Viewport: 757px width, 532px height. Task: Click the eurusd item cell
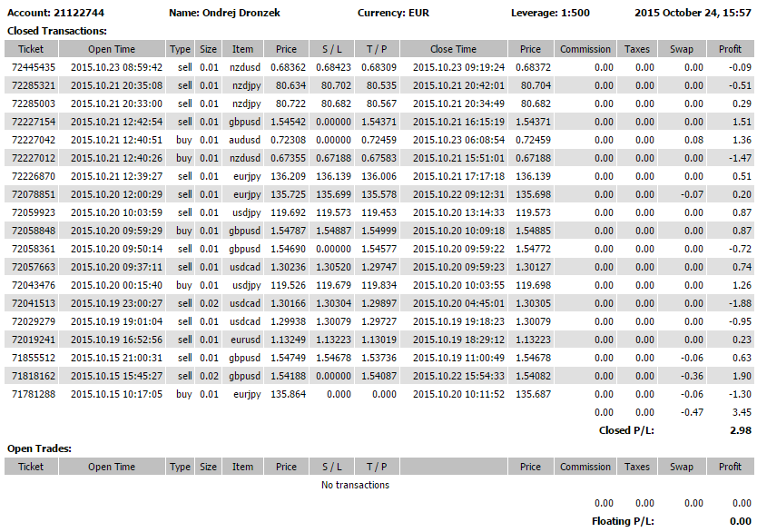pyautogui.click(x=245, y=340)
